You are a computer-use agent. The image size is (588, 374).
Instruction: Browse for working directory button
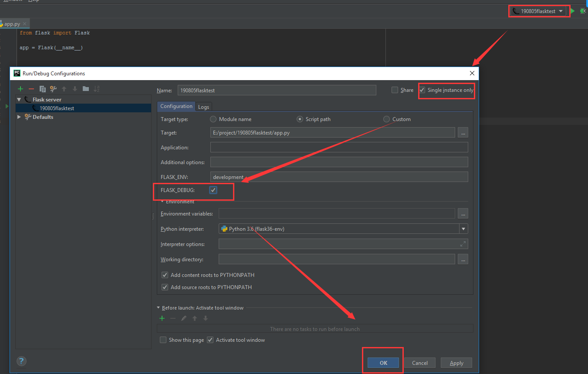[x=463, y=259]
